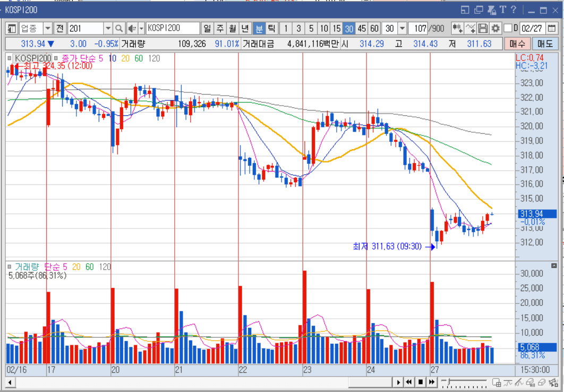
Task: Click the eraser with bars icon at bottom
Action: (530, 382)
